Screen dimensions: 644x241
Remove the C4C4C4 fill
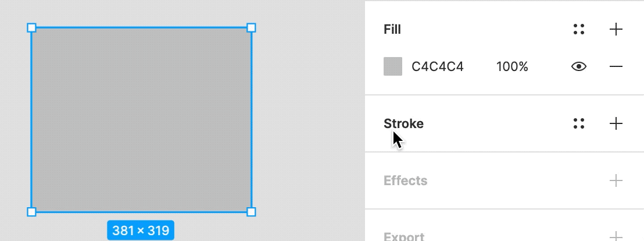pos(616,67)
